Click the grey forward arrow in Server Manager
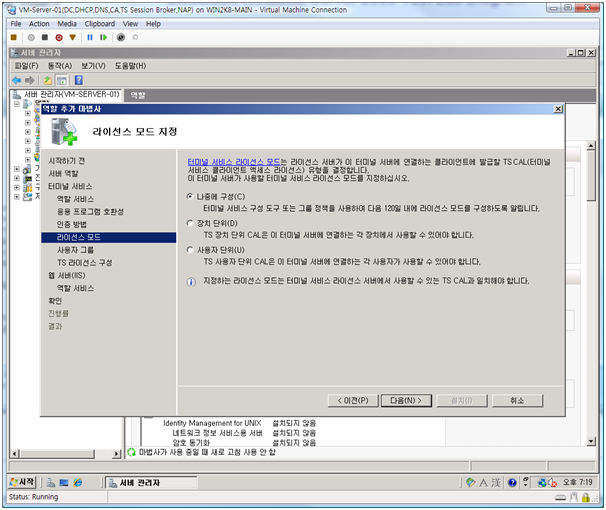Image resolution: width=606 pixels, height=510 pixels. point(29,80)
